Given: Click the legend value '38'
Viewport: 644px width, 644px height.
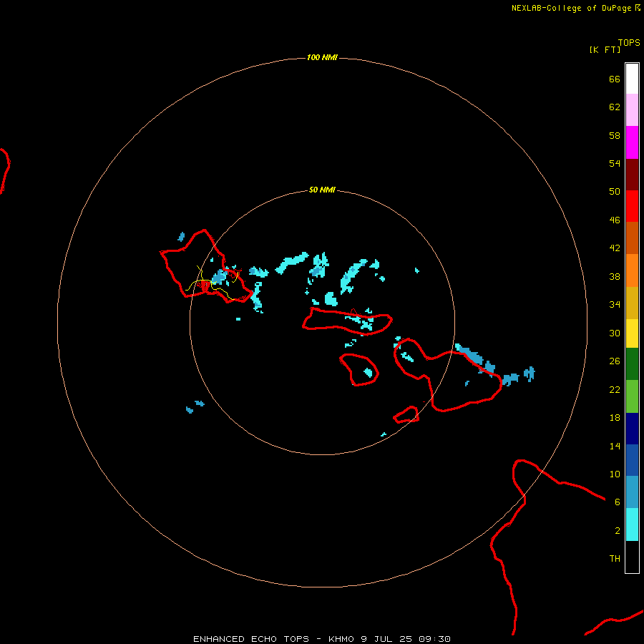Looking at the screenshot, I should click(x=615, y=276).
